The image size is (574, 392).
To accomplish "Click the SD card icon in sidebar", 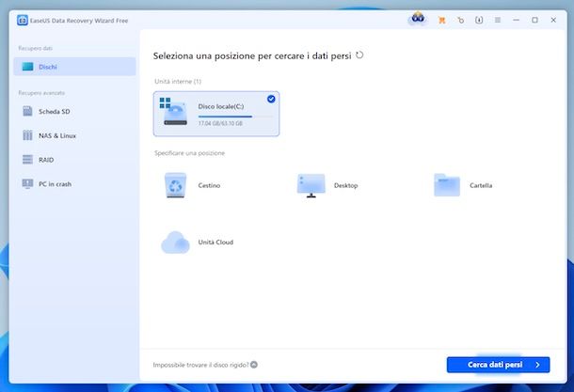I will (28, 111).
